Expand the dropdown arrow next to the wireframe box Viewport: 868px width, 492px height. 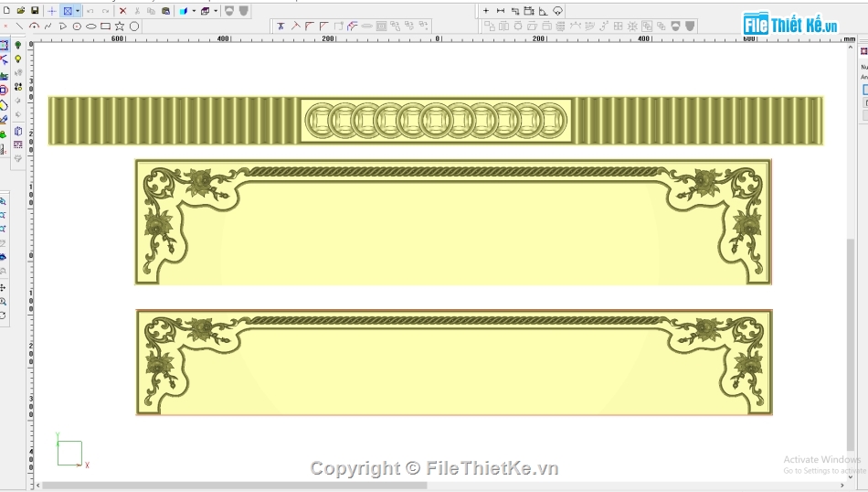click(216, 11)
